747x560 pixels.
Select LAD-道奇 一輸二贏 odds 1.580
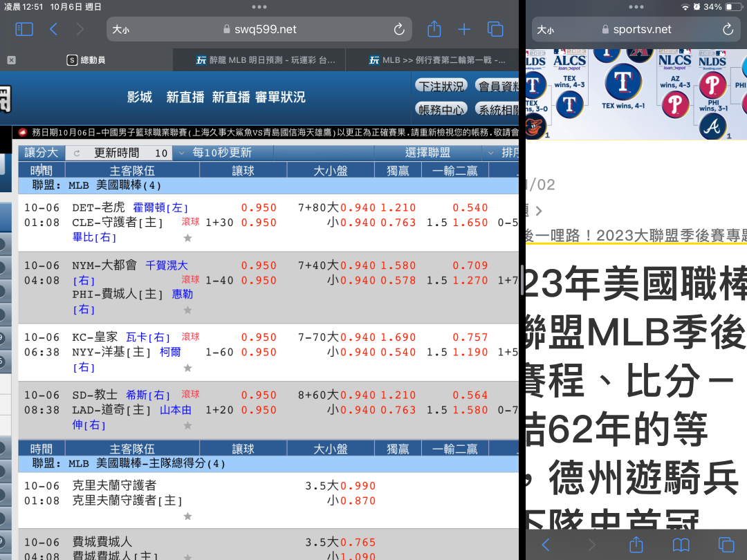coord(470,409)
